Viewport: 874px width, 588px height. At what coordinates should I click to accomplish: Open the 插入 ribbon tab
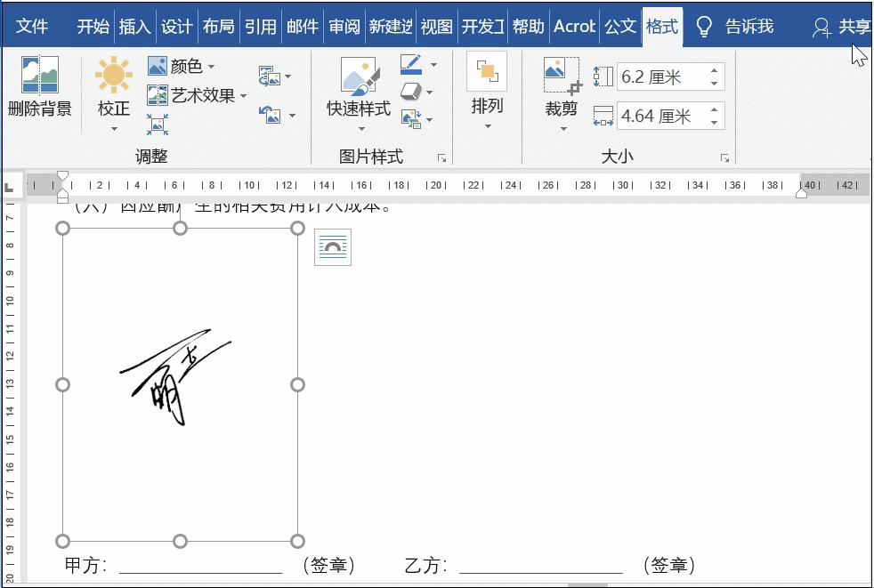[134, 27]
